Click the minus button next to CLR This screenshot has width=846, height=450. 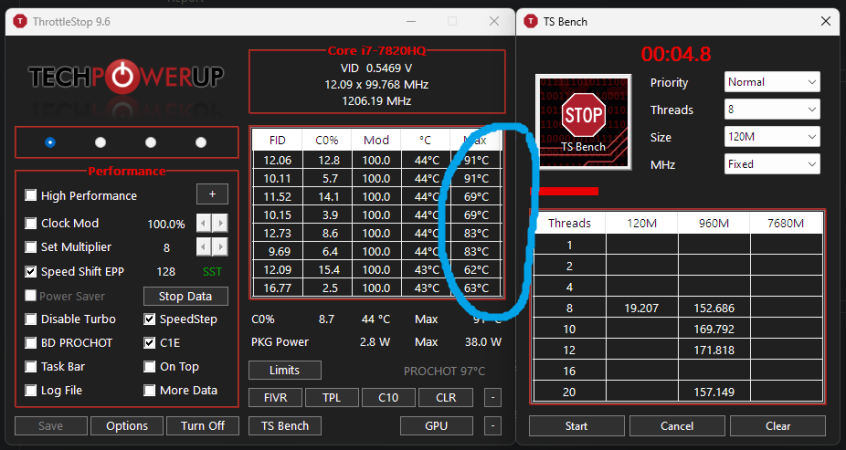tap(493, 398)
